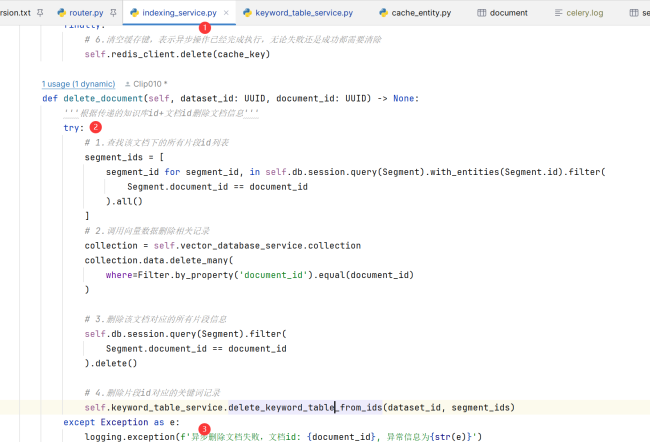Click 'collection.data.delete_many(' line
The height and width of the screenshot is (442, 650).
pyautogui.click(x=159, y=260)
